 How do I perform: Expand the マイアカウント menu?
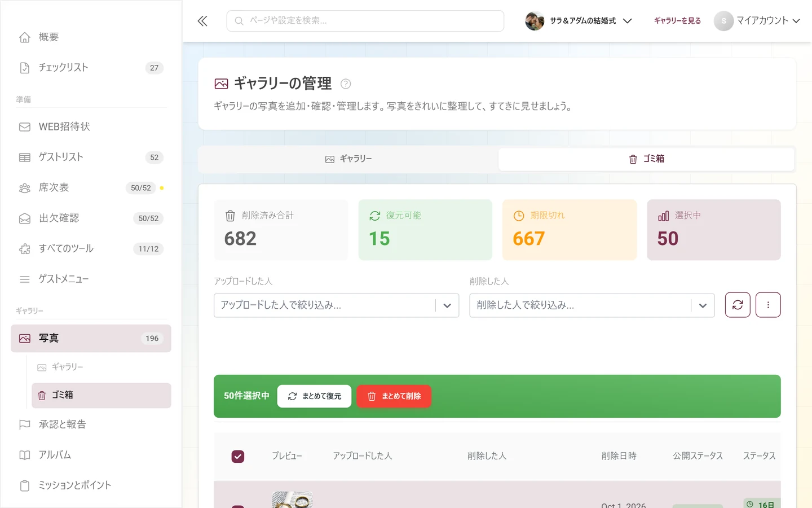point(757,21)
